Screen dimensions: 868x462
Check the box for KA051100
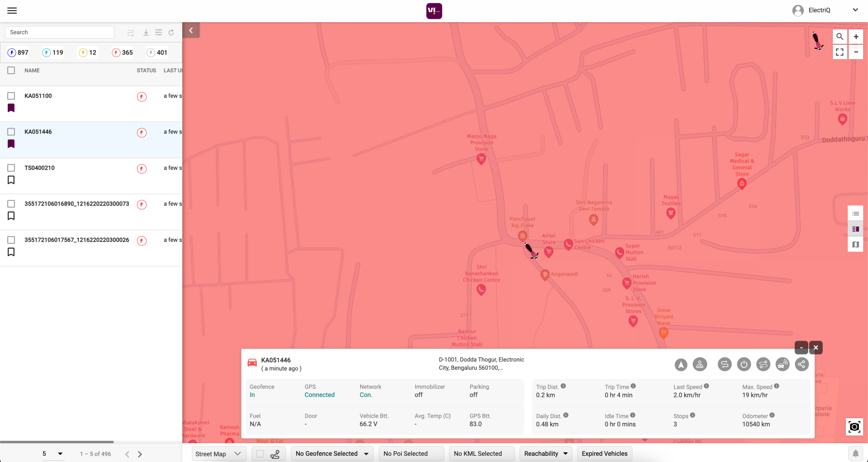(x=11, y=96)
